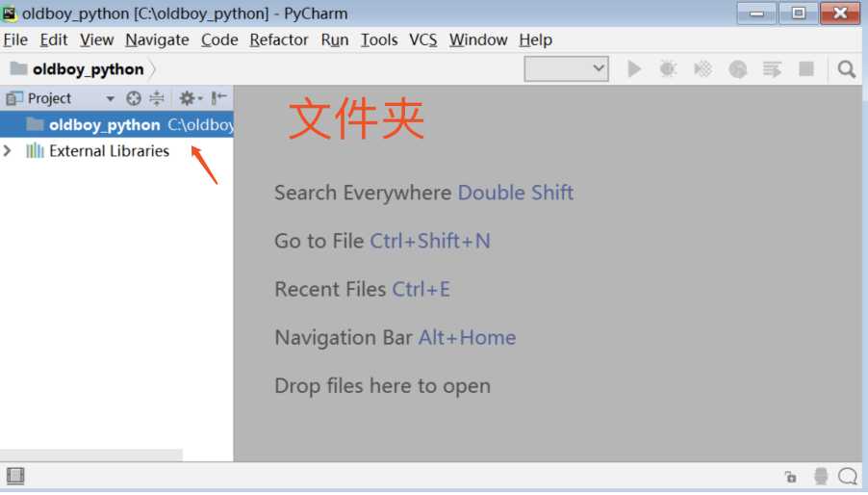
Task: Close the PyCharm window
Action: coord(840,13)
